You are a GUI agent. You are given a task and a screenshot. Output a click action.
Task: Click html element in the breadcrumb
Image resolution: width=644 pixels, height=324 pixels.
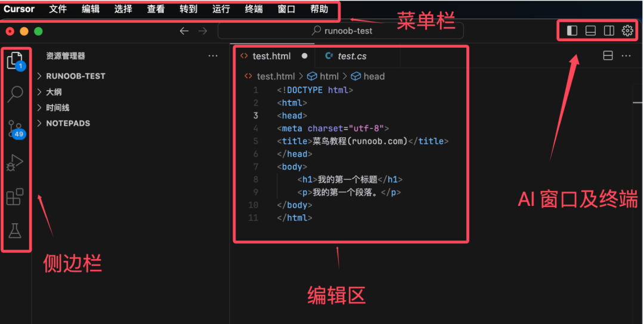(x=323, y=76)
